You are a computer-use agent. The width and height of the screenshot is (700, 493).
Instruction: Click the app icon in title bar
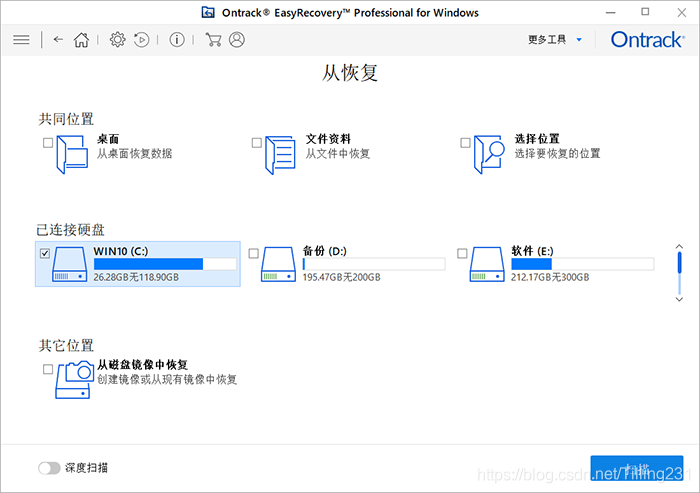pos(208,12)
